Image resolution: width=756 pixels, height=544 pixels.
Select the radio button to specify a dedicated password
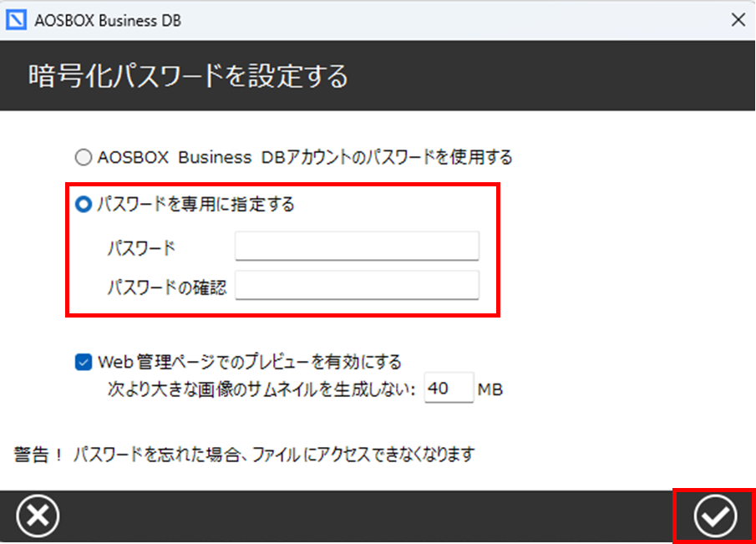click(x=84, y=205)
